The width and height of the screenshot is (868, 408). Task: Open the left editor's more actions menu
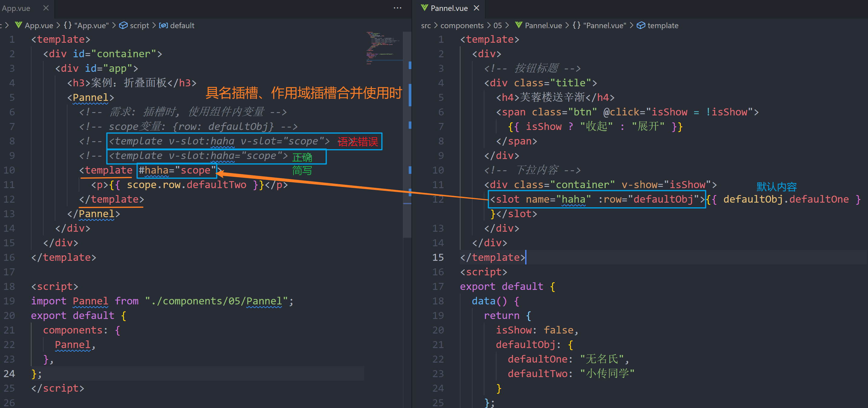pos(398,8)
